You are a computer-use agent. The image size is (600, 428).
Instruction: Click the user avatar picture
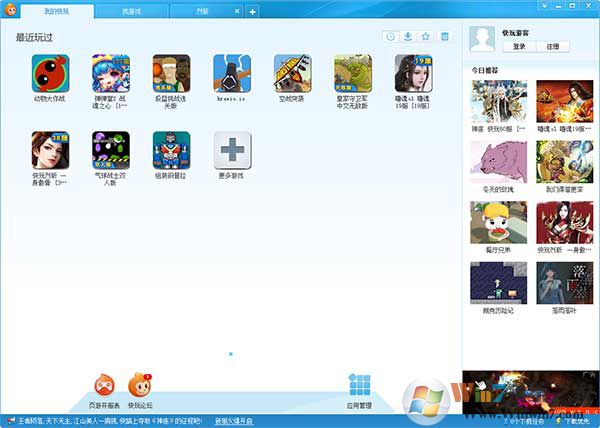[483, 39]
